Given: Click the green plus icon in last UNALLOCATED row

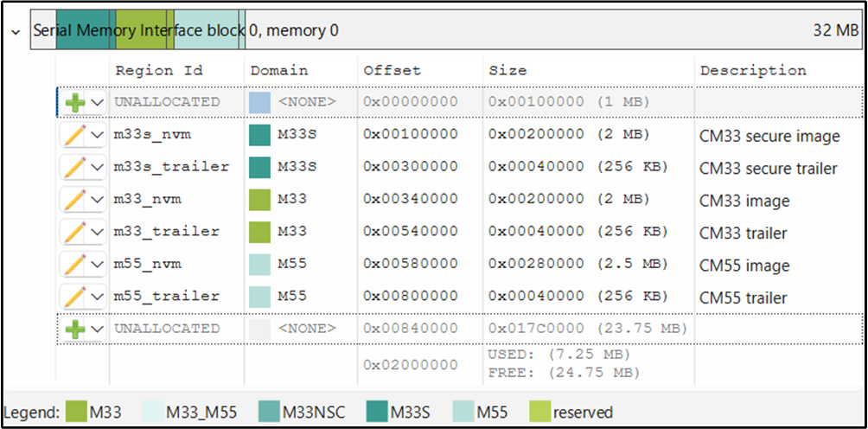Looking at the screenshot, I should [76, 329].
